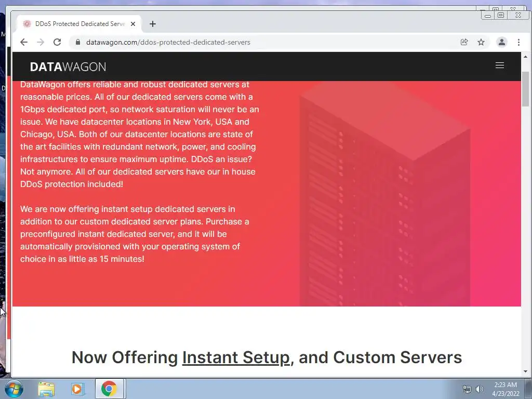Open a new tab with plus button
Viewport: 532px width, 399px height.
(153, 24)
